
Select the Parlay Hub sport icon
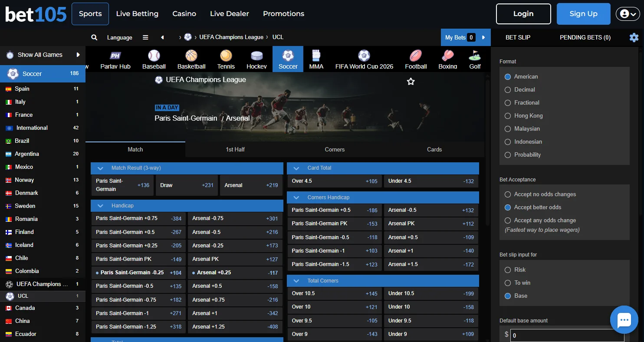tap(115, 56)
